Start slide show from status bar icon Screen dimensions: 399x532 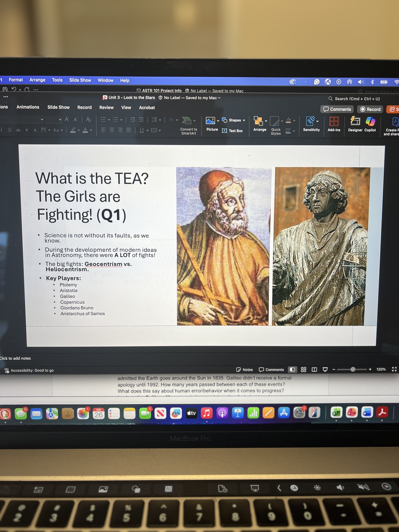tap(325, 369)
